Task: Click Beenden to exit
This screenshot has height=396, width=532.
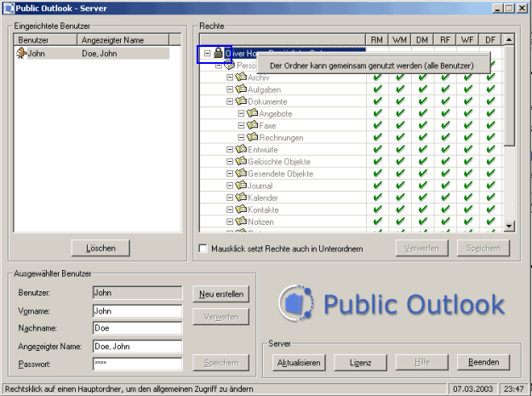Action: (x=483, y=363)
